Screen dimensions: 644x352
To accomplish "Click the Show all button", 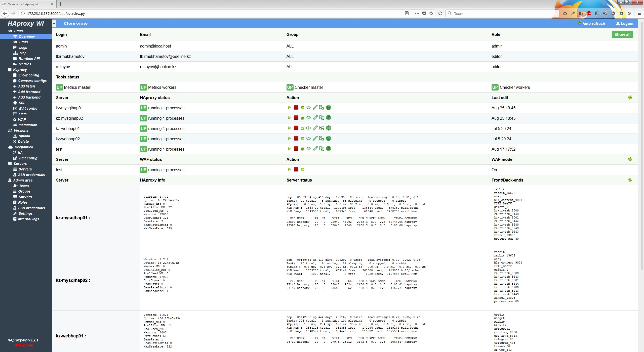I will [622, 34].
